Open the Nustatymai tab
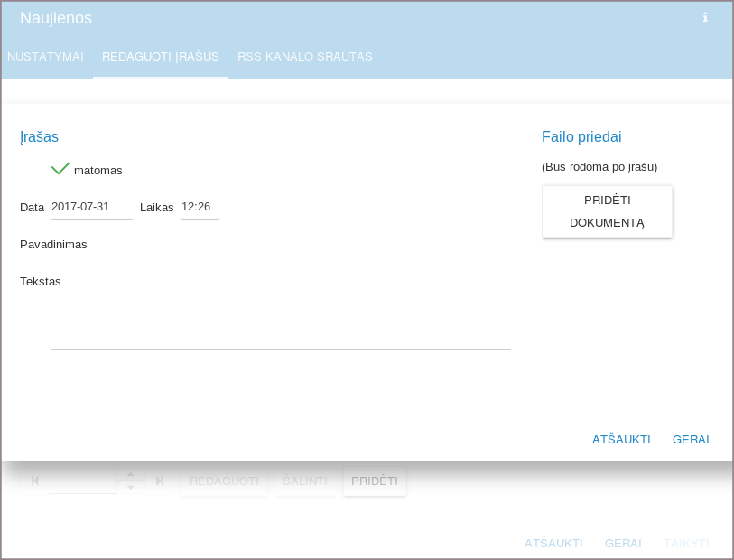This screenshot has height=560, width=734. [45, 57]
